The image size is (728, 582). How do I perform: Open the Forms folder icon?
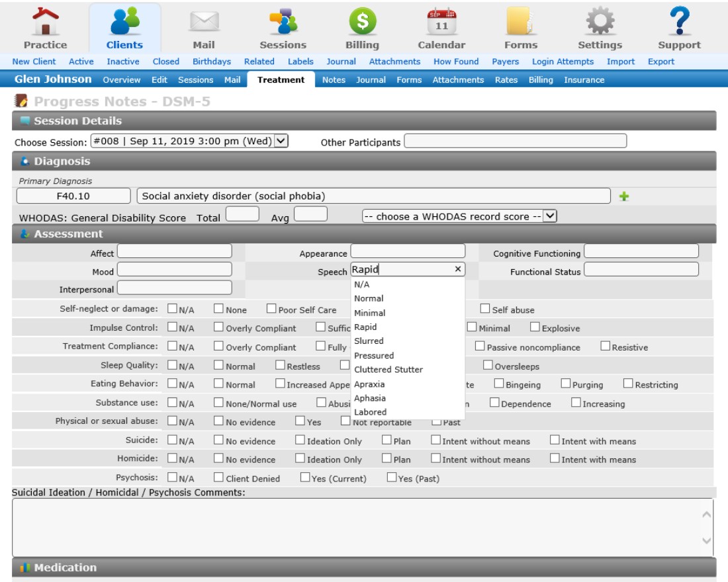coord(520,21)
